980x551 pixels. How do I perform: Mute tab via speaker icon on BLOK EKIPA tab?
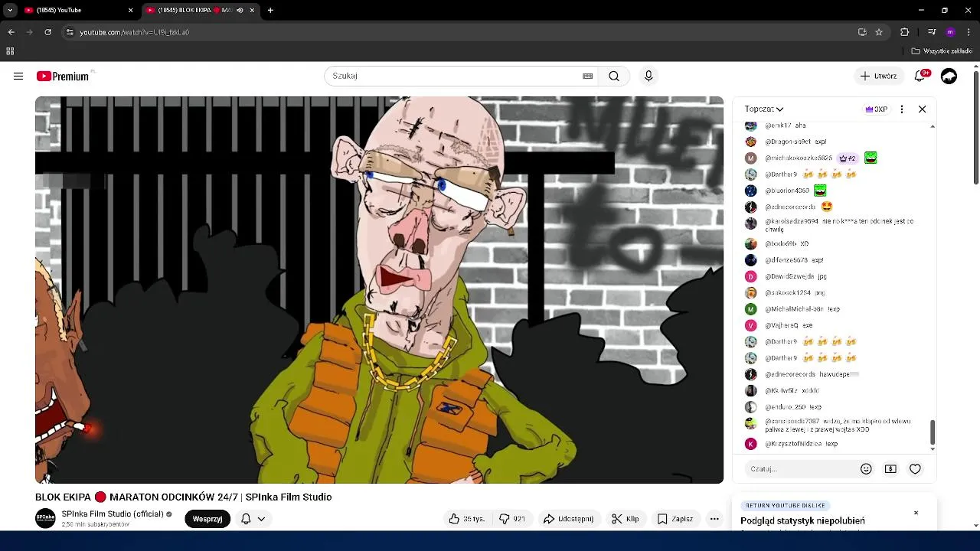tap(240, 10)
